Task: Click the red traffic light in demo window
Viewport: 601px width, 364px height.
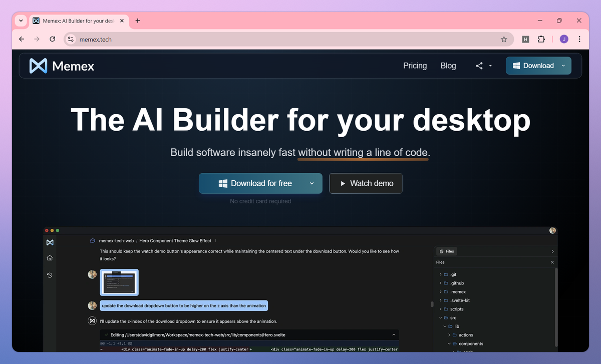Action: pos(47,230)
